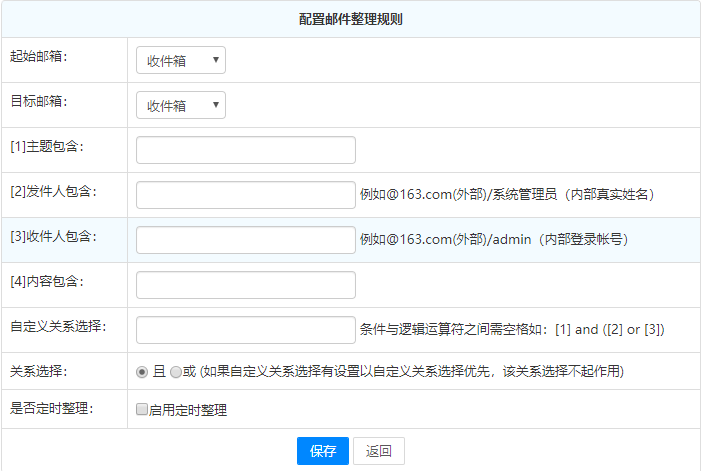
Task: Enable the 启用定时整理 checkbox
Action: point(142,410)
